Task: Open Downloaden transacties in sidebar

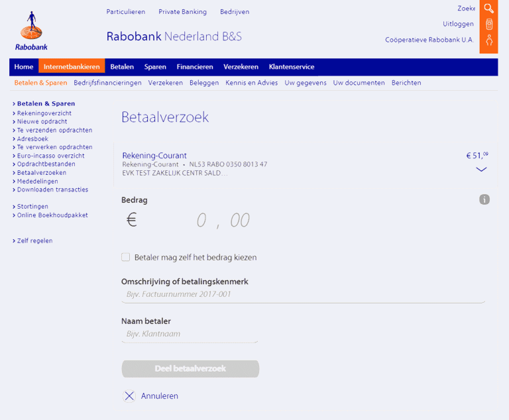Action: [52, 189]
